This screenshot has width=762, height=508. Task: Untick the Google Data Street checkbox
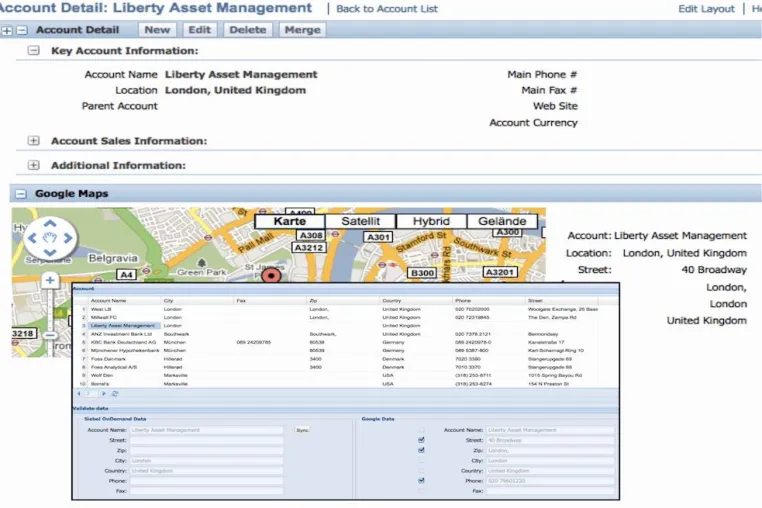(x=421, y=440)
